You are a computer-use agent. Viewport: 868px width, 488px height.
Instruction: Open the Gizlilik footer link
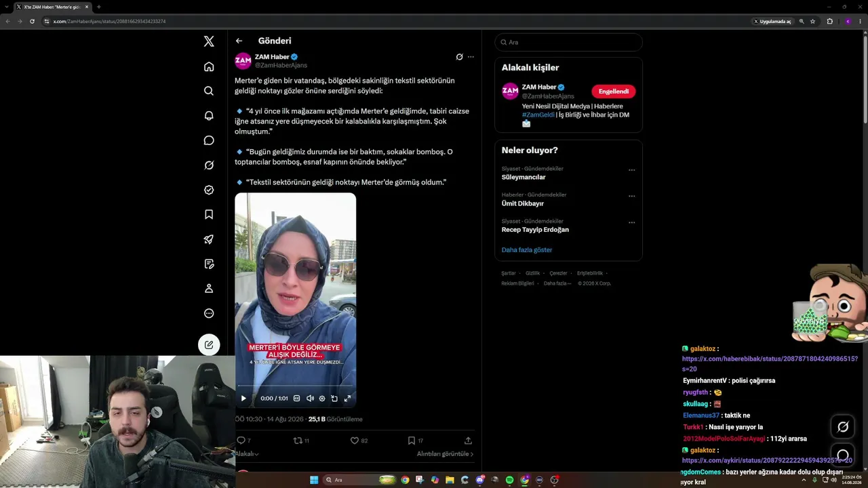[x=533, y=273]
